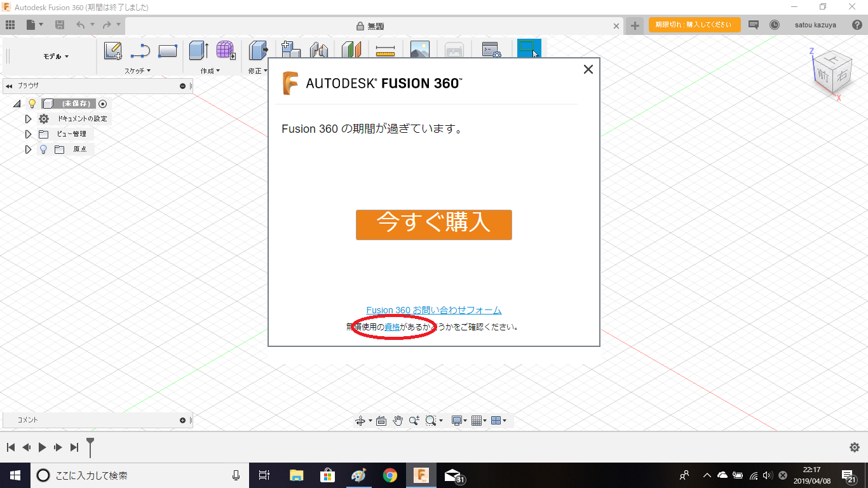Viewport: 868px width, 488px height.
Task: Select the Zoom magnifier tool
Action: click(x=414, y=420)
